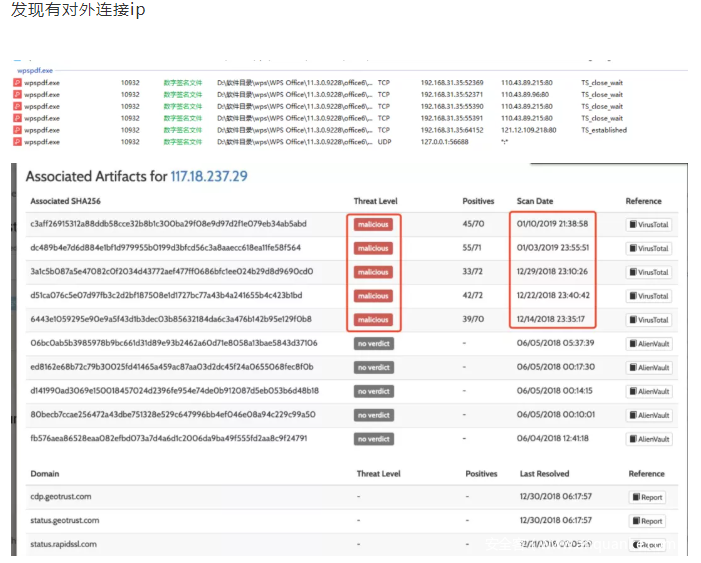Open AlienVault reference for hash ed8162e68b72
701x563 pixels.
click(649, 368)
